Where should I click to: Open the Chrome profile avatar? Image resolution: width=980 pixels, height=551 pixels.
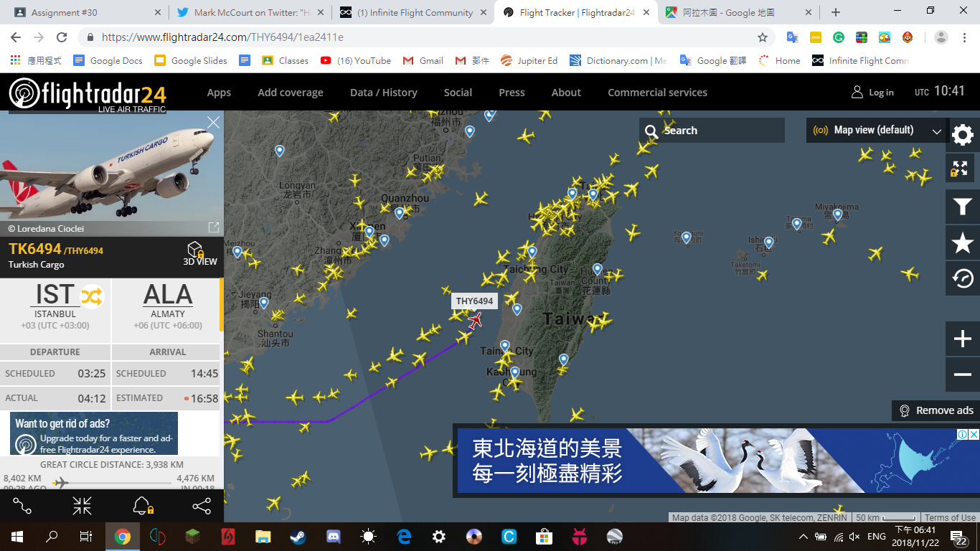click(941, 37)
